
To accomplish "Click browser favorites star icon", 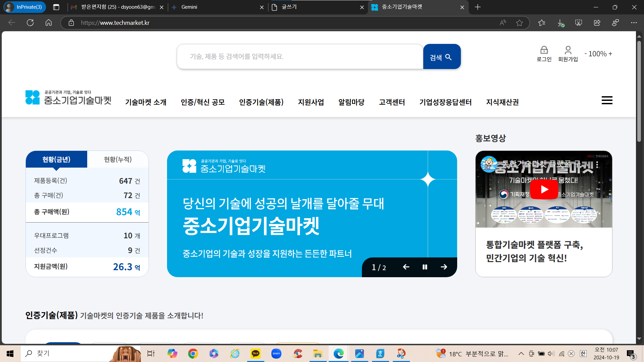I will [520, 23].
